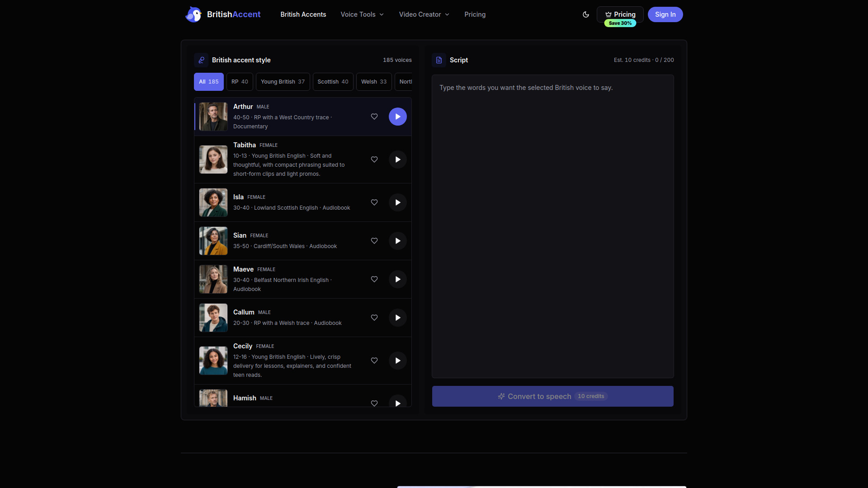Click the British accent style icon

[x=201, y=60]
